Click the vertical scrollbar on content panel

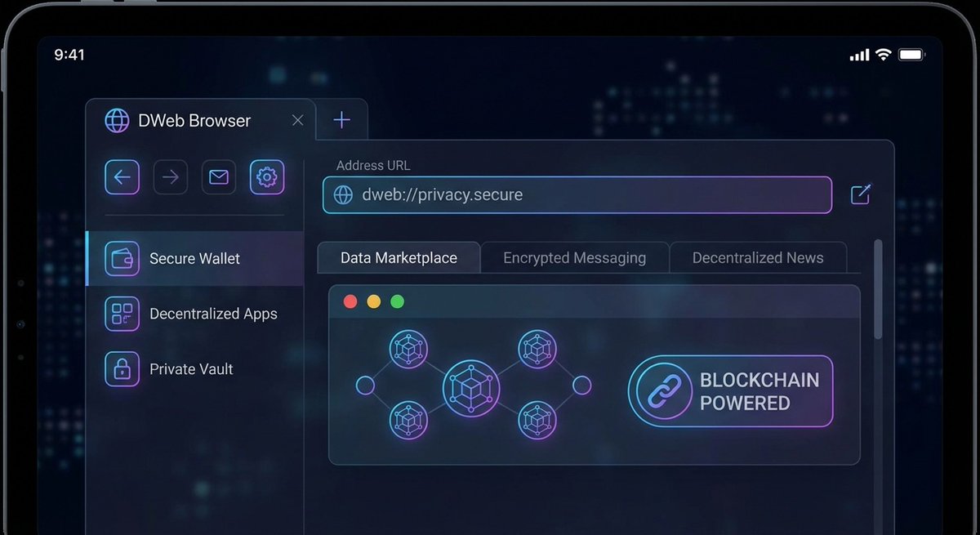click(x=878, y=289)
